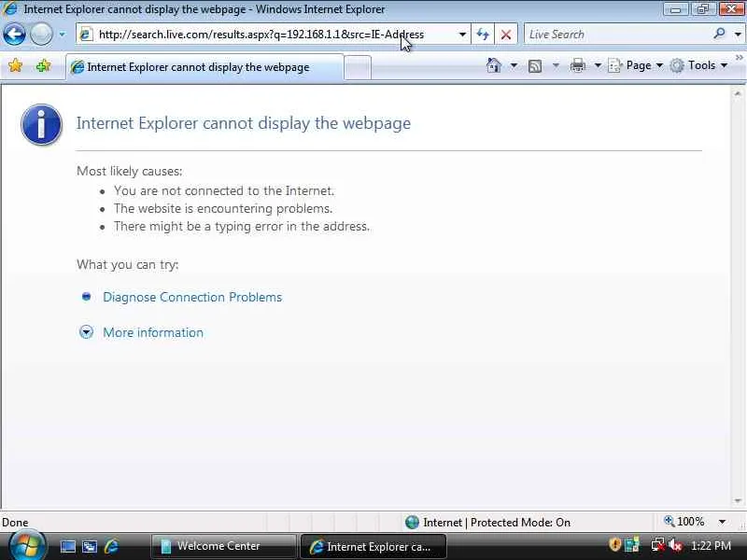Screen dimensions: 747x560
Task: Click the Live Search magnifier icon
Action: point(719,34)
